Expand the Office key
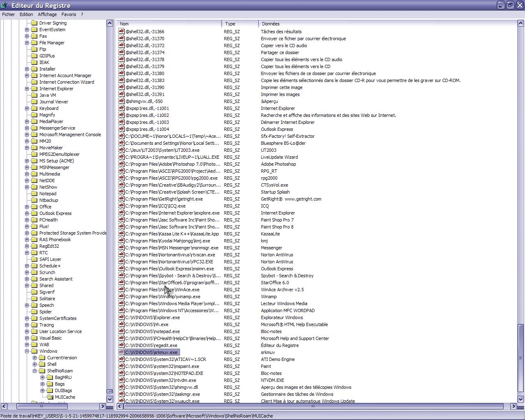 [27, 207]
